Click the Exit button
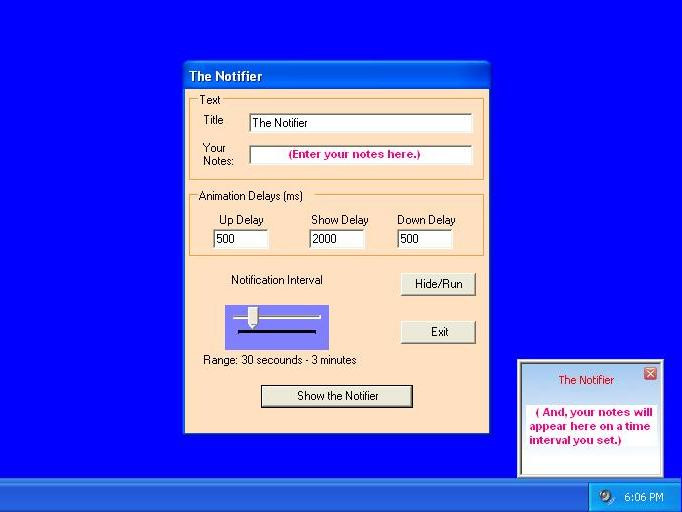682x512 pixels. point(438,332)
